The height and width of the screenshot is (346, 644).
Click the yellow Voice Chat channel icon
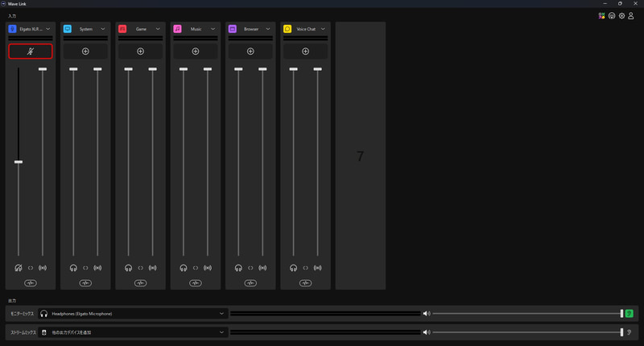[287, 29]
